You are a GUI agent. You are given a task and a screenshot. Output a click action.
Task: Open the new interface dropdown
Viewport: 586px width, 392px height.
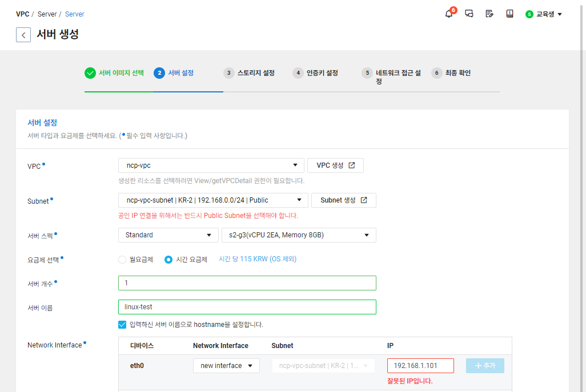click(x=226, y=366)
